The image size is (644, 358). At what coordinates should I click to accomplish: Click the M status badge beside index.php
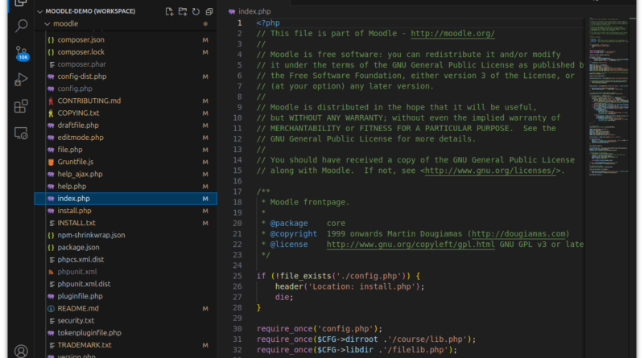(x=205, y=199)
